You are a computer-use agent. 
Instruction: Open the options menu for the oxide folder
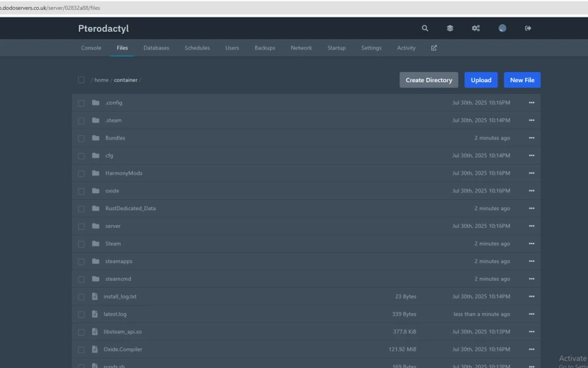531,191
